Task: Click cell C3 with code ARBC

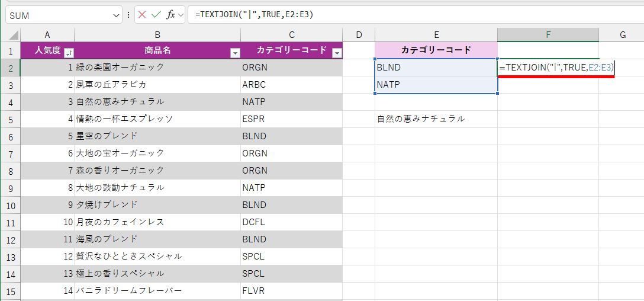Action: click(x=292, y=85)
